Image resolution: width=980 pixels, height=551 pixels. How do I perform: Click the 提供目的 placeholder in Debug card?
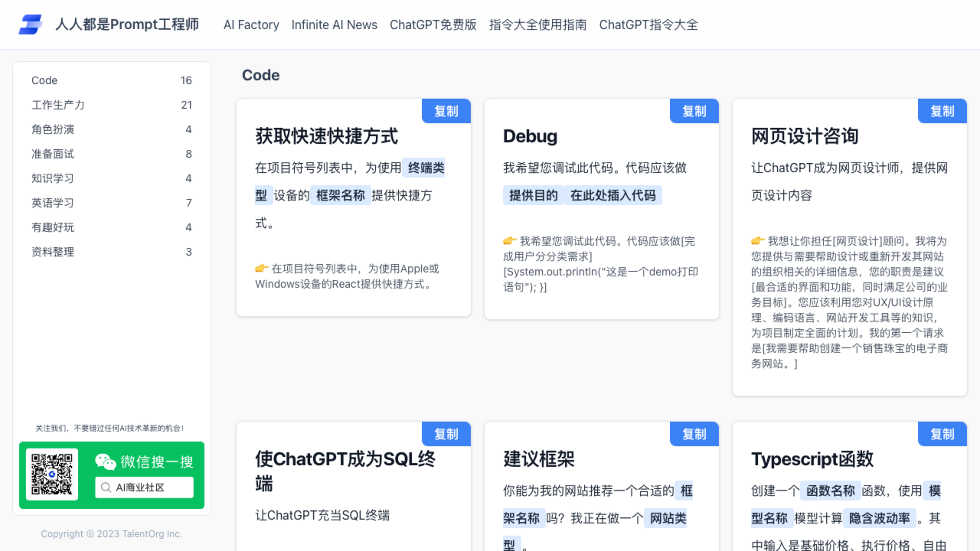[x=533, y=195]
